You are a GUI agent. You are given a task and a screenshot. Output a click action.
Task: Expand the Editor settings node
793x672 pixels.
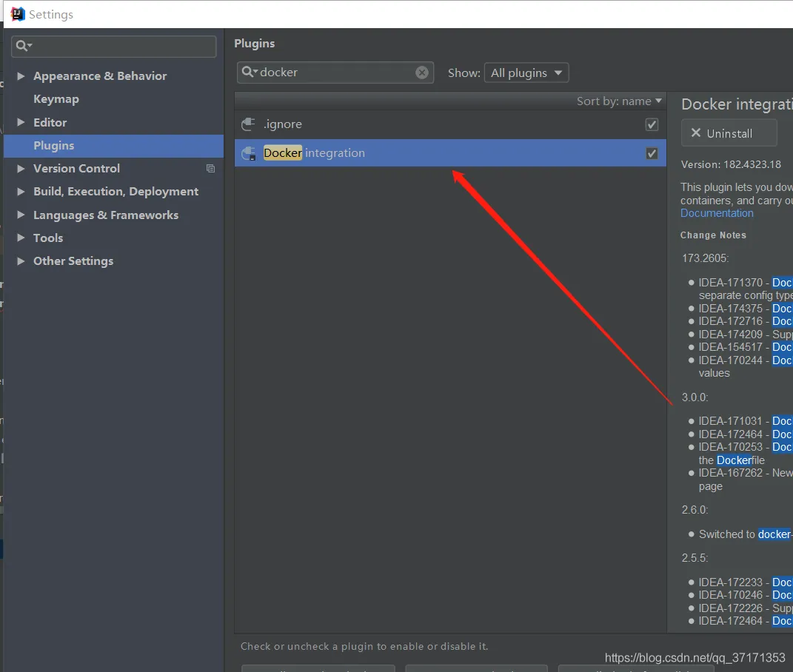[21, 122]
